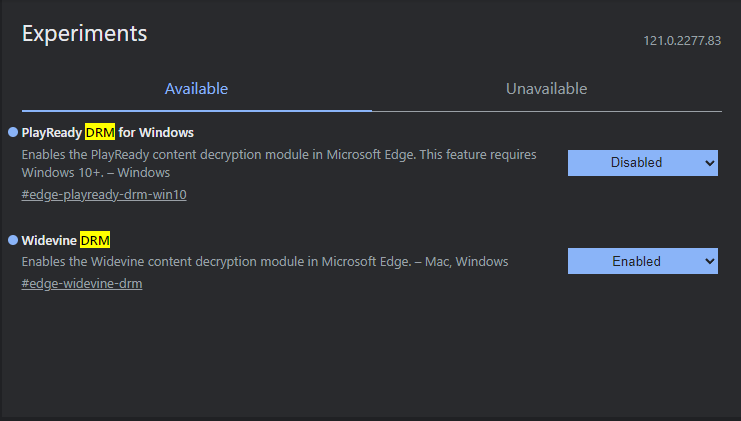Click the highlighted DRM in PlayReady title
The width and height of the screenshot is (741, 421).
[100, 132]
